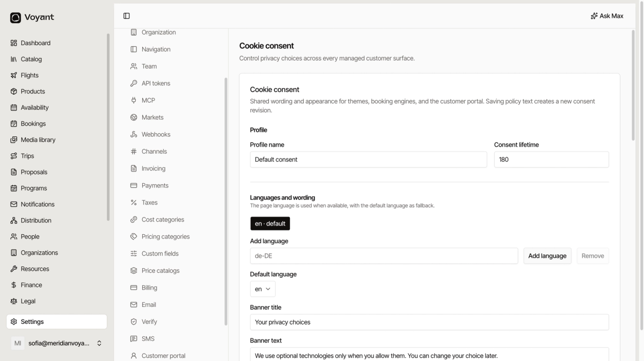This screenshot has width=644, height=361.
Task: Click the MI account avatar
Action: (x=18, y=343)
